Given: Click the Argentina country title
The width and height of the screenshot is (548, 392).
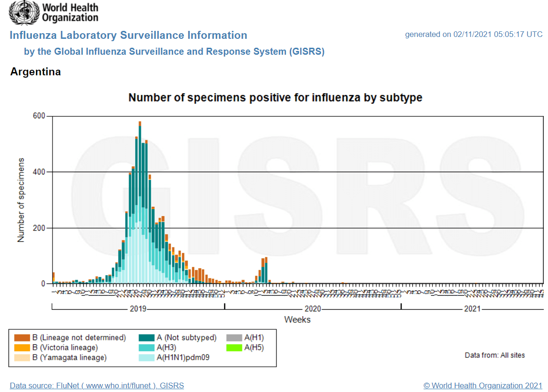Looking at the screenshot, I should [x=36, y=72].
